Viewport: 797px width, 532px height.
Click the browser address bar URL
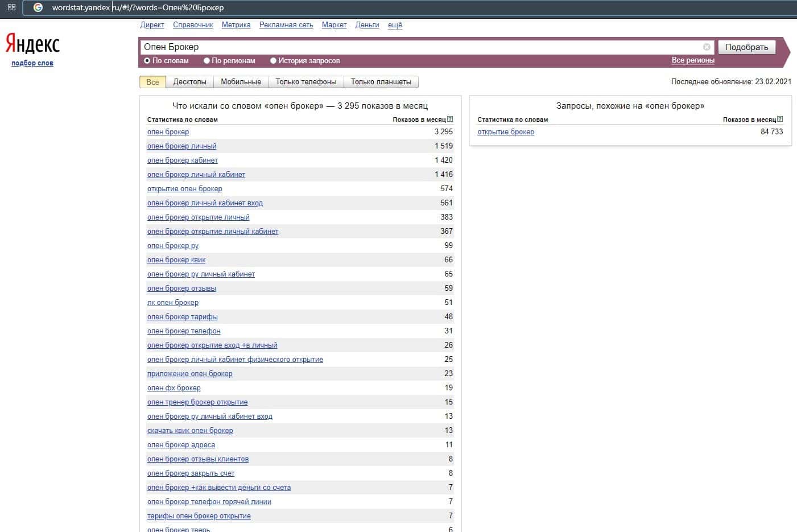pos(138,8)
